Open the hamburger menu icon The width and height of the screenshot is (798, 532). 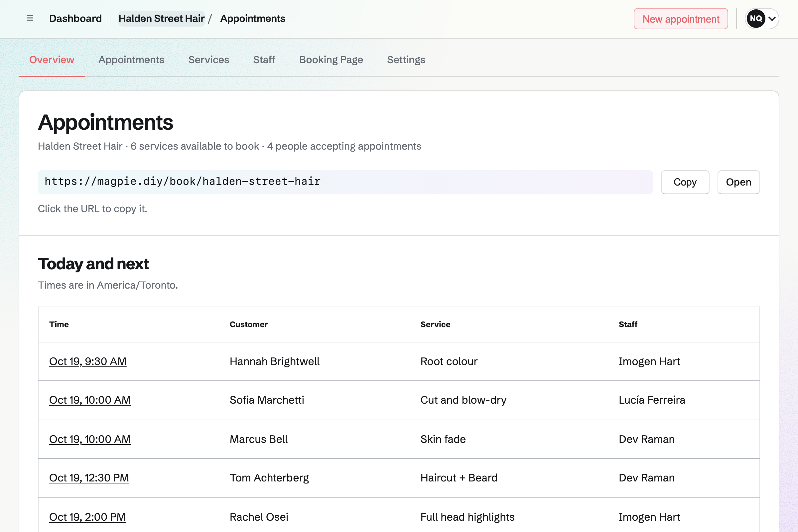30,18
